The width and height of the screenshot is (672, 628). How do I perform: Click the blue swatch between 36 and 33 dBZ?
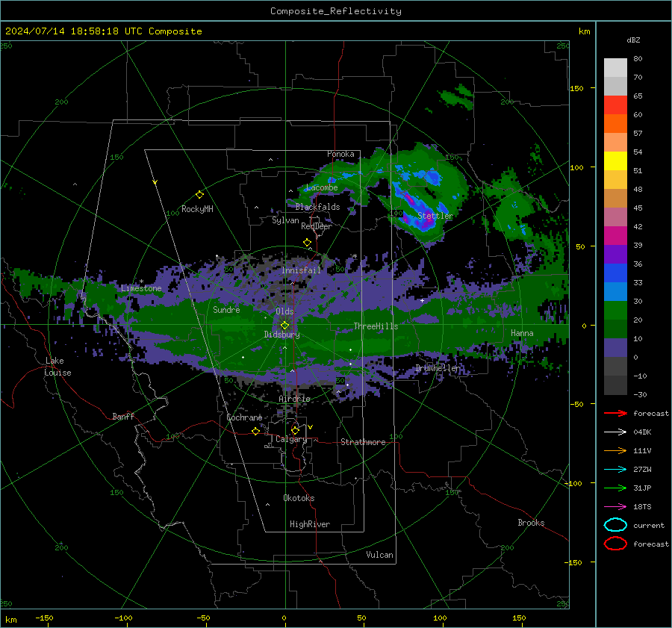click(x=615, y=273)
